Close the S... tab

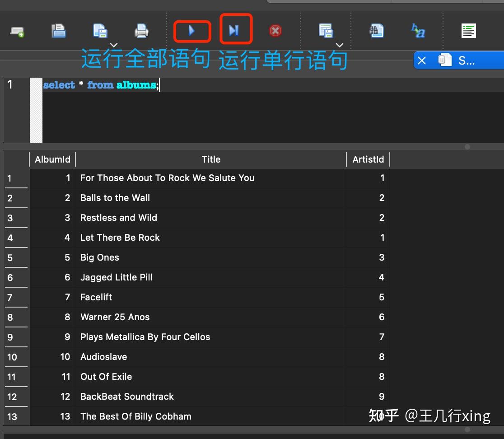[421, 60]
